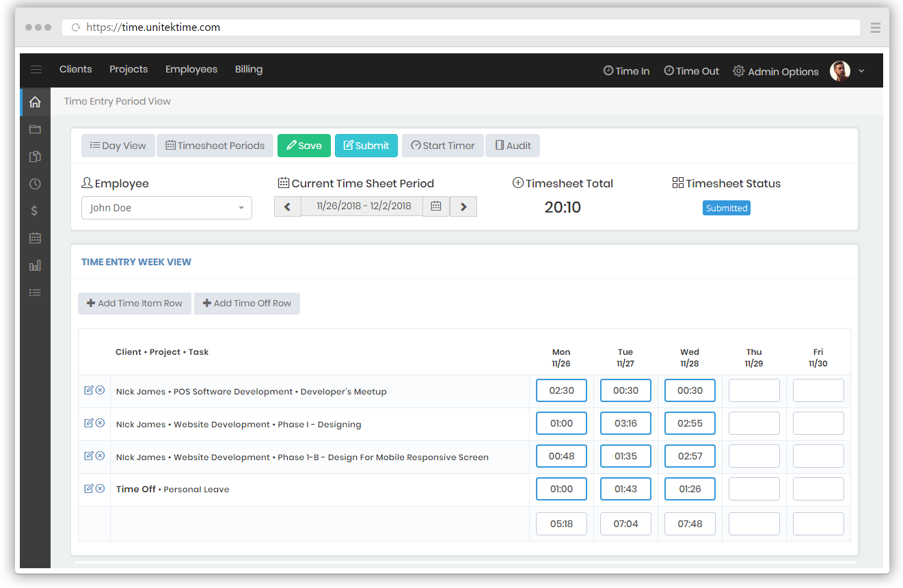Click Thursday field for Developer's Meetup row

pos(754,391)
